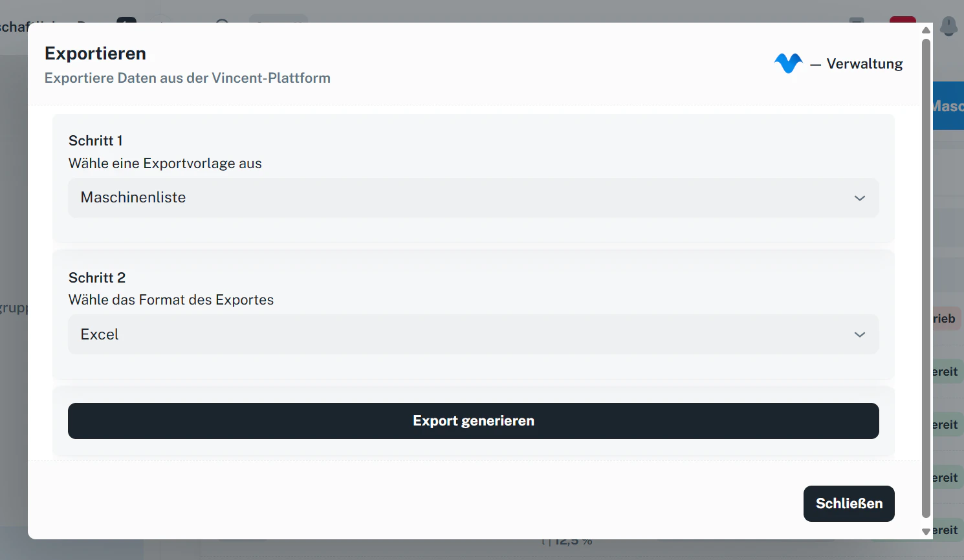Click the Export generieren button
The height and width of the screenshot is (560, 964).
[x=473, y=421]
